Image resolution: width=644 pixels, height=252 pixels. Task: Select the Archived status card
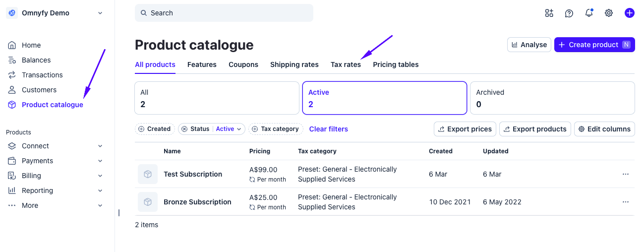coord(552,98)
